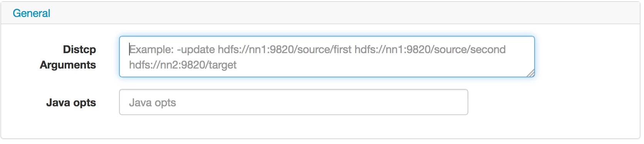Click into the Java opts field

coord(293,102)
